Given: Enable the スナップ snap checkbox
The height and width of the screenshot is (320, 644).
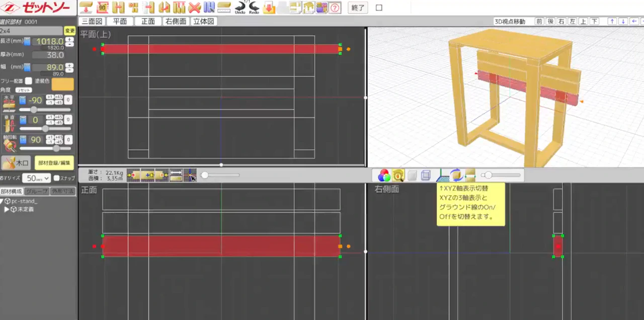Looking at the screenshot, I should point(57,178).
